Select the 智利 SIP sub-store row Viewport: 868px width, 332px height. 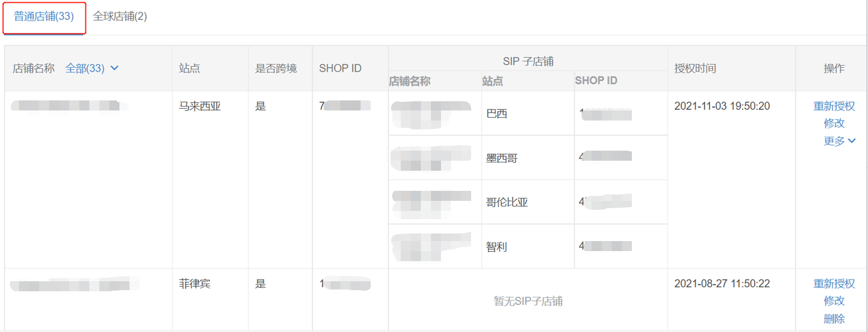click(x=497, y=247)
